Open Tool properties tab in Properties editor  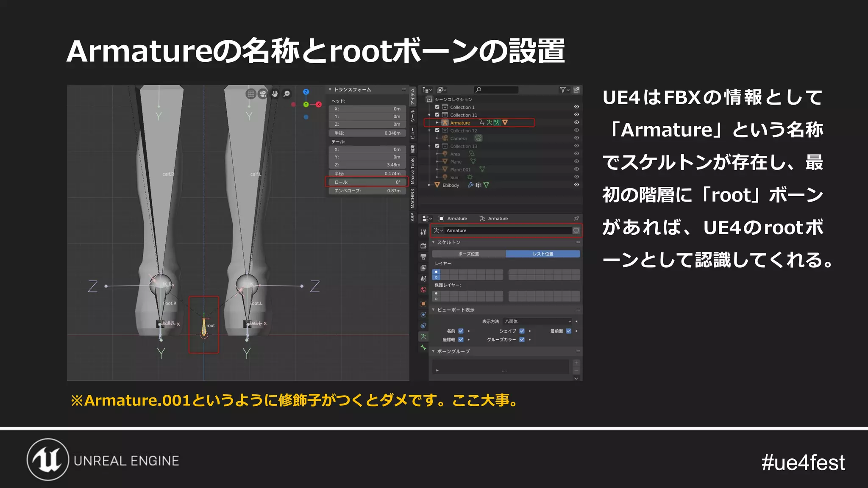pos(423,232)
